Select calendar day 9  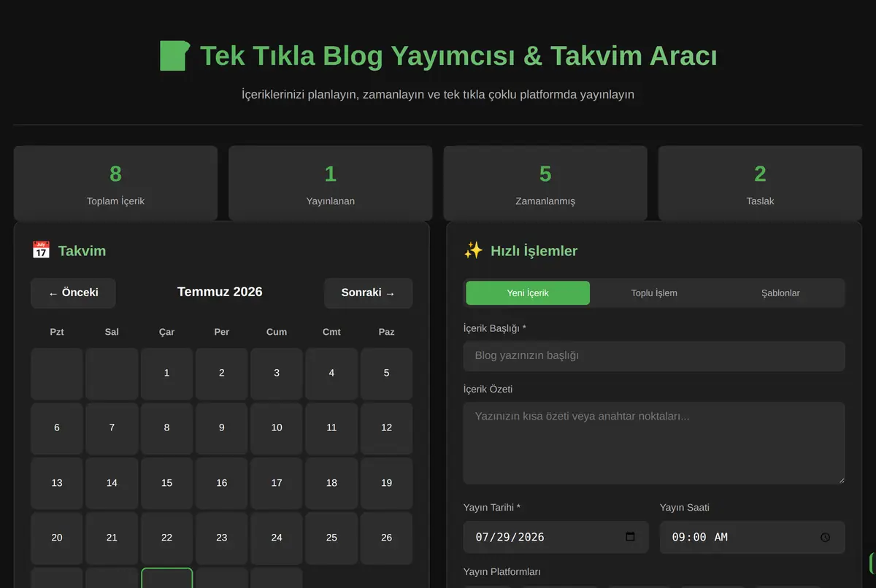click(x=222, y=428)
